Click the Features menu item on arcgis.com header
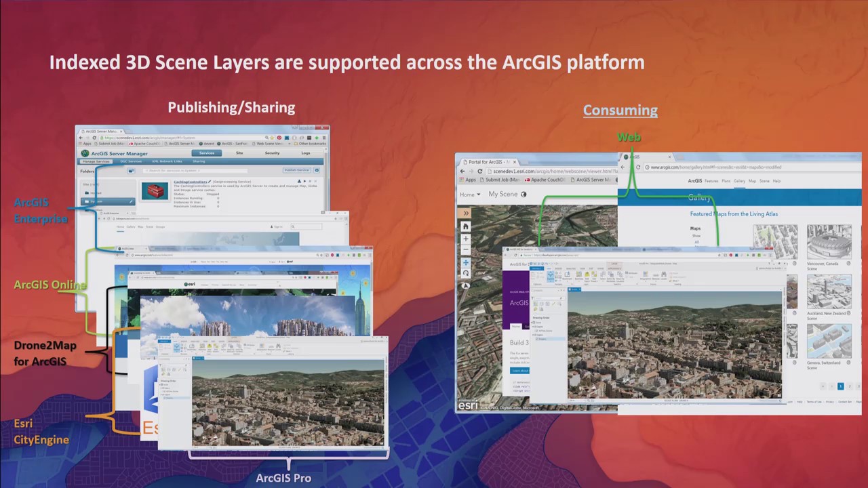Viewport: 868px width, 488px height. point(711,181)
